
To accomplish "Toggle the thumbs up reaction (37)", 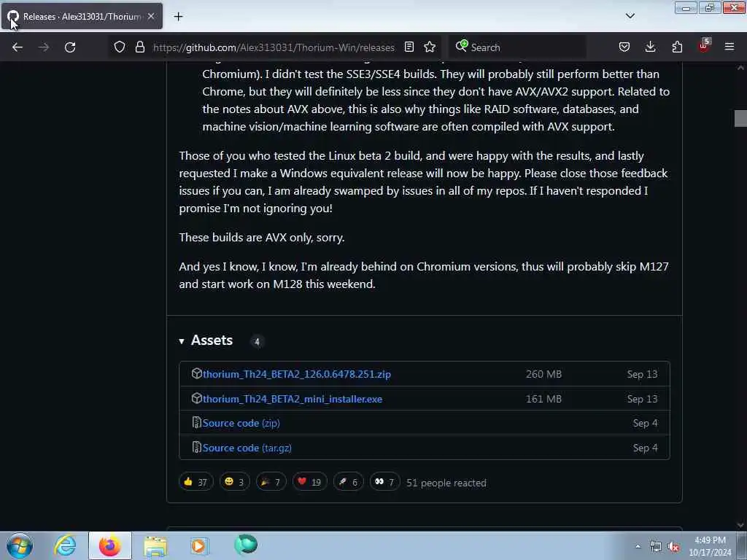I will (x=196, y=482).
